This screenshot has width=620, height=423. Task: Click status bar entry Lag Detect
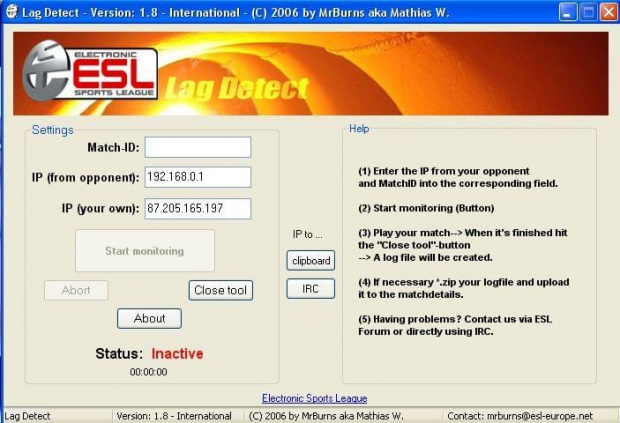pos(27,416)
